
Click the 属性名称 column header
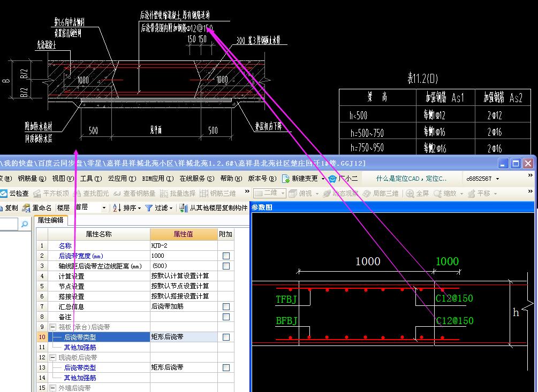[x=99, y=234]
